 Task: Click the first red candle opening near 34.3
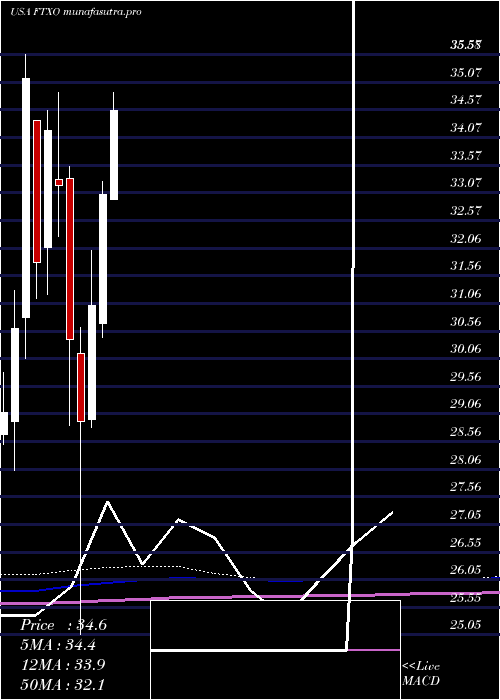(x=37, y=191)
